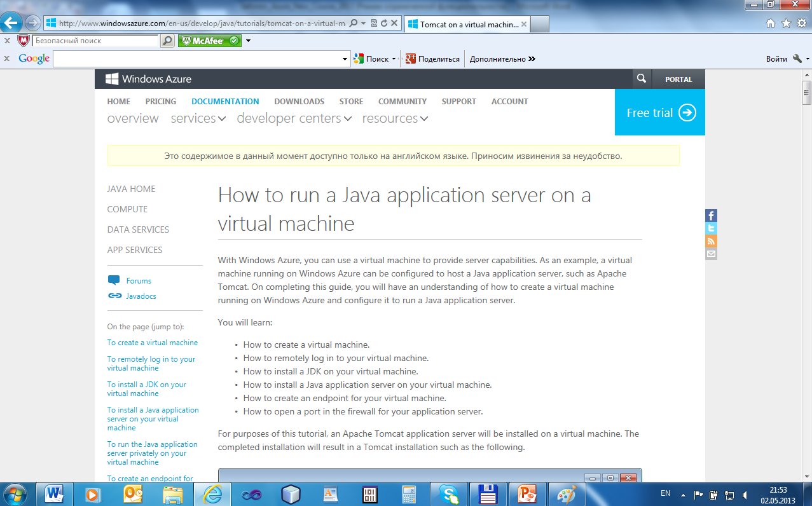Open the address bar autocomplete dropdown arrow

click(x=363, y=24)
